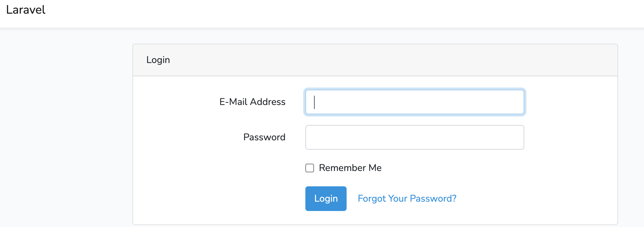The height and width of the screenshot is (227, 644).
Task: Tick the box beside Remember Me
Action: pos(310,168)
